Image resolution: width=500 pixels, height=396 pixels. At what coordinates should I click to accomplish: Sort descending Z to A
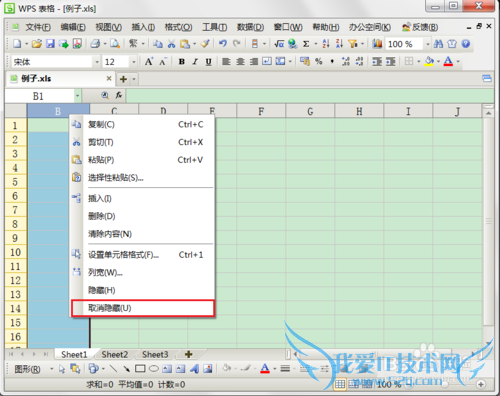pyautogui.click(x=339, y=44)
